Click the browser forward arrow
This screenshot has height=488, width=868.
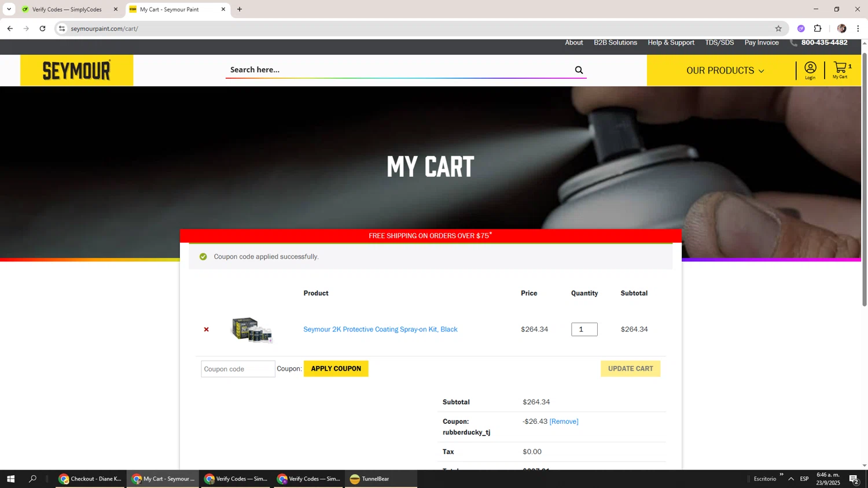[x=26, y=28]
